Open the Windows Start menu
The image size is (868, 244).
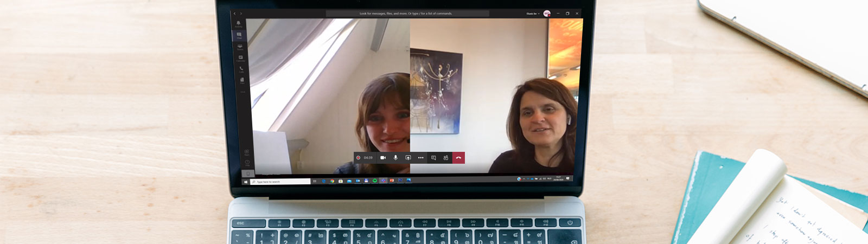click(246, 182)
